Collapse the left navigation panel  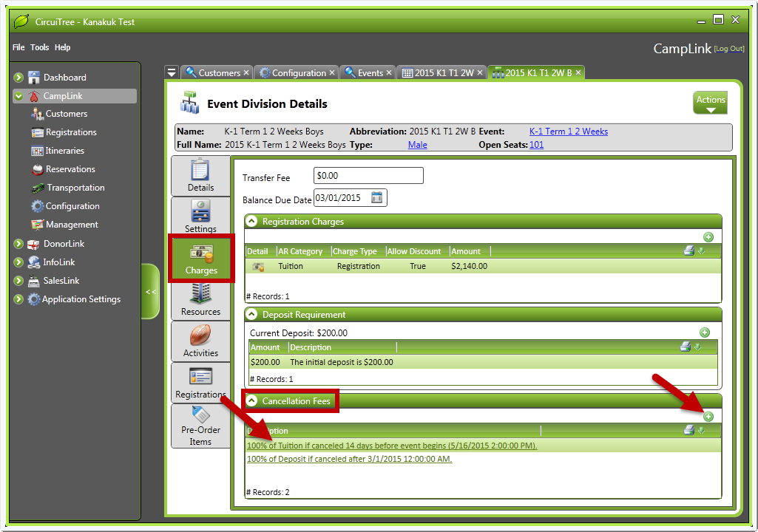point(151,292)
